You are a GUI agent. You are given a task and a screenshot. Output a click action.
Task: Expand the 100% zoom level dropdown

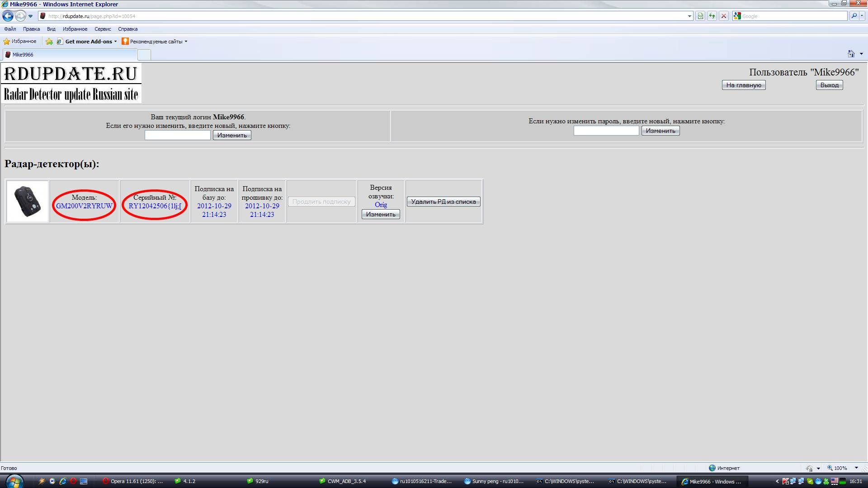tap(856, 468)
